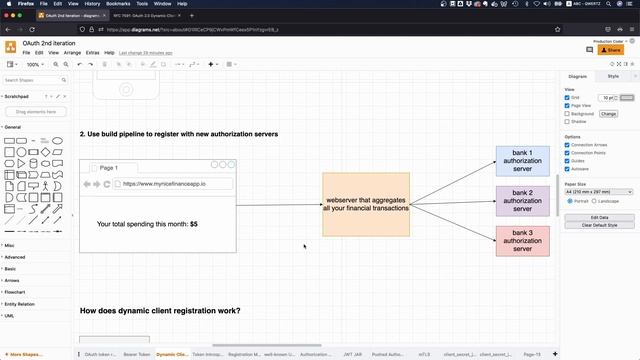Toggle the Connection Points checkbox
This screenshot has width=640, height=360.
(567, 153)
